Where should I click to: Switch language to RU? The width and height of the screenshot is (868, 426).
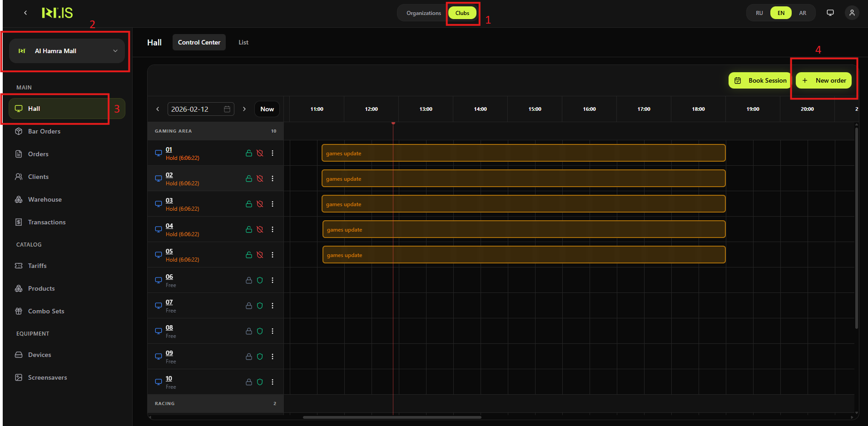click(x=759, y=13)
